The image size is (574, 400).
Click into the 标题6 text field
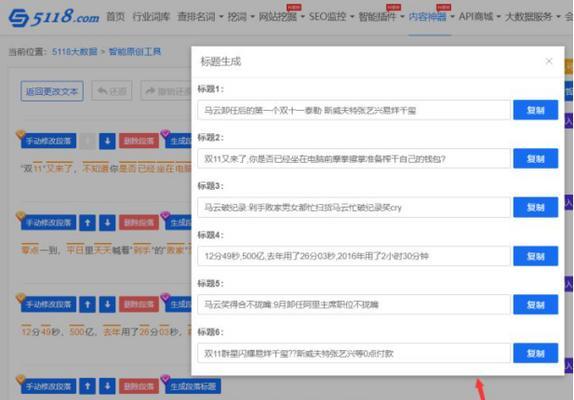click(354, 353)
